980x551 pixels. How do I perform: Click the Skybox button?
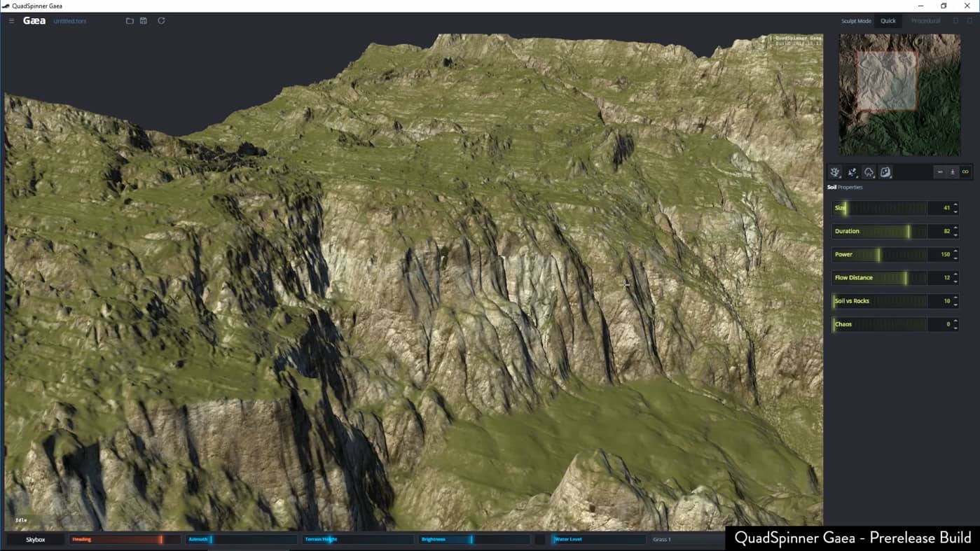[x=36, y=540]
